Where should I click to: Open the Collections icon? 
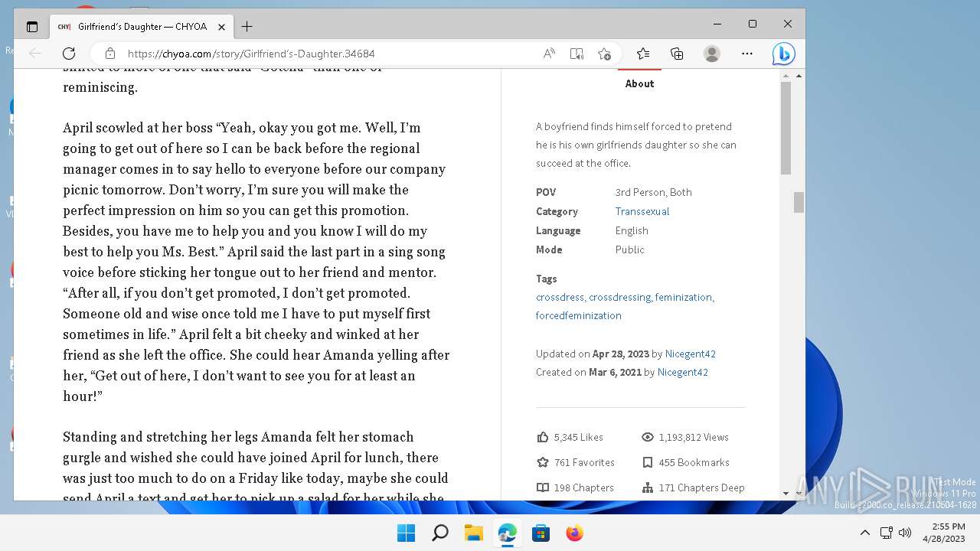pyautogui.click(x=677, y=54)
